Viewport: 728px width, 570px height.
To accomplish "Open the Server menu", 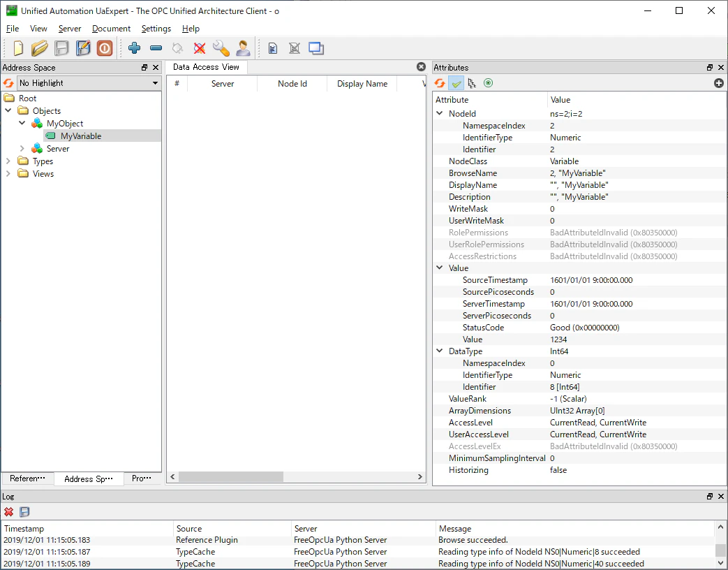I will tap(70, 29).
